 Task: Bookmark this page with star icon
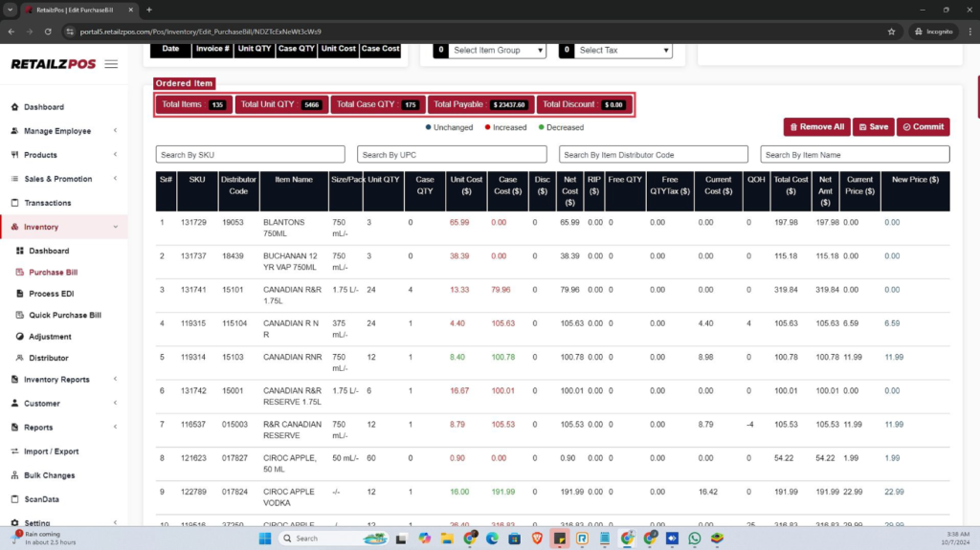click(x=891, y=32)
